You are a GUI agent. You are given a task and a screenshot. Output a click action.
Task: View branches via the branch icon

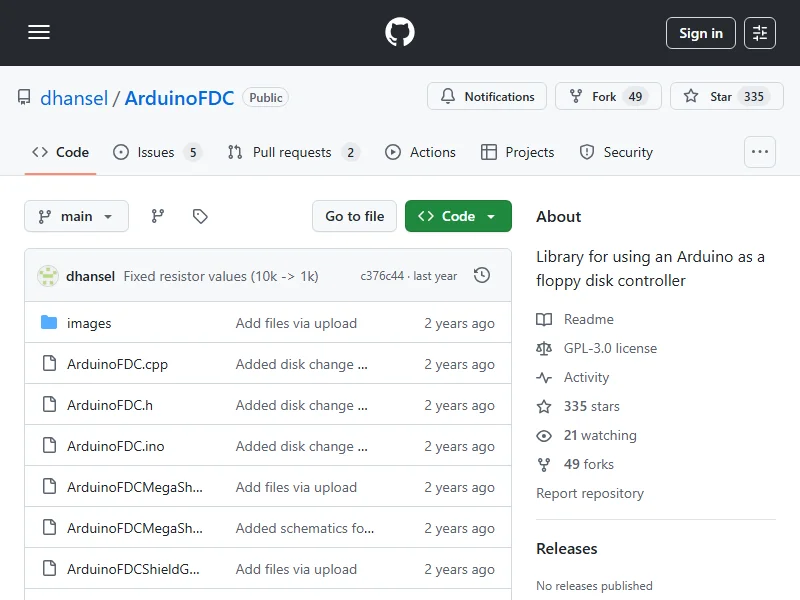pyautogui.click(x=158, y=216)
